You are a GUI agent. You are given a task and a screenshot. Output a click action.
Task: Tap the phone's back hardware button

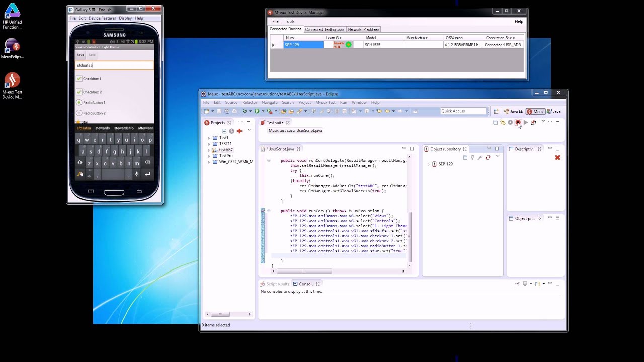pyautogui.click(x=139, y=191)
